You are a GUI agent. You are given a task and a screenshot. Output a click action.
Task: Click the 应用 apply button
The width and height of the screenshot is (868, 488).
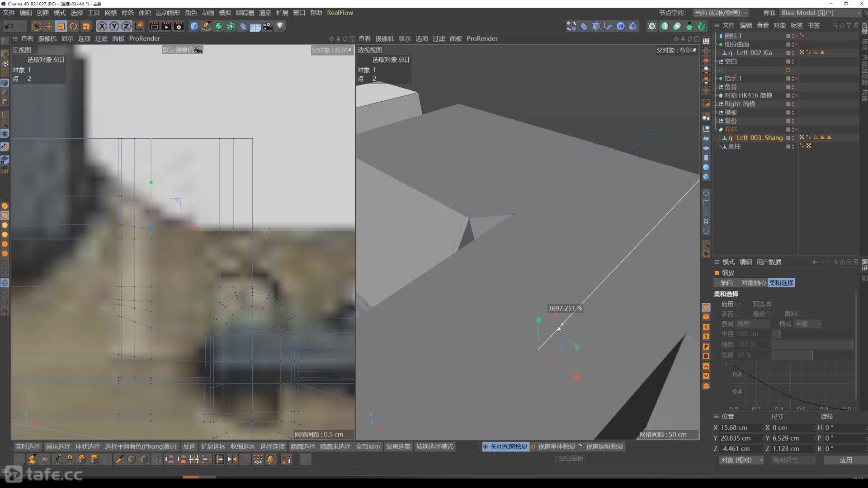846,460
